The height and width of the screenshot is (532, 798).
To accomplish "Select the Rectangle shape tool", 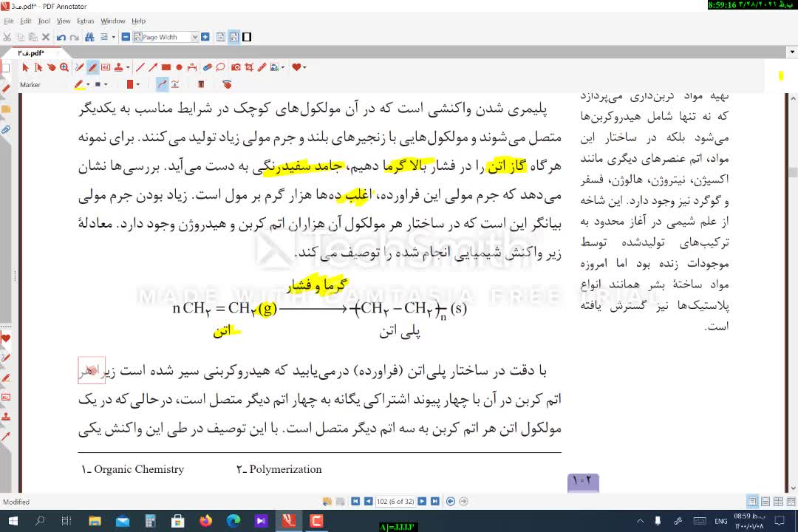I will point(166,67).
